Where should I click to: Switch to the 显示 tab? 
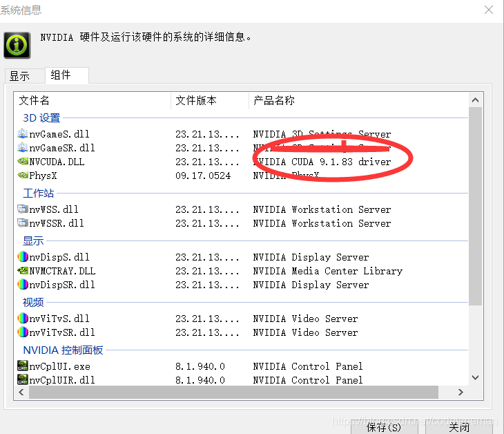[x=25, y=76]
